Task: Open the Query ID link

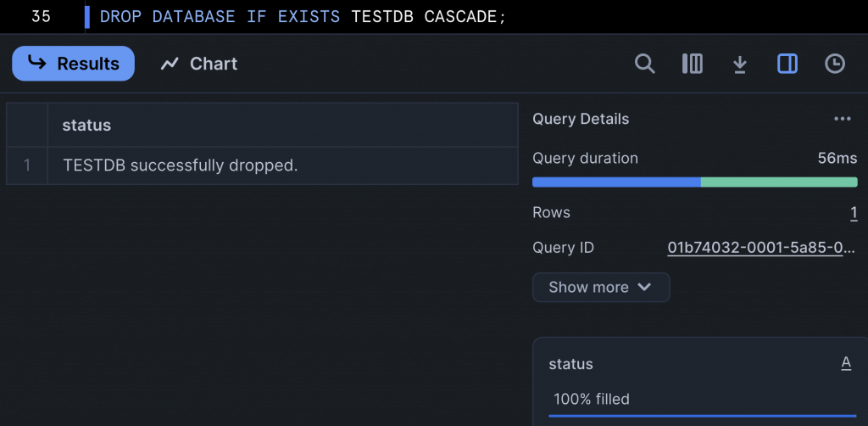Action: tap(760, 248)
